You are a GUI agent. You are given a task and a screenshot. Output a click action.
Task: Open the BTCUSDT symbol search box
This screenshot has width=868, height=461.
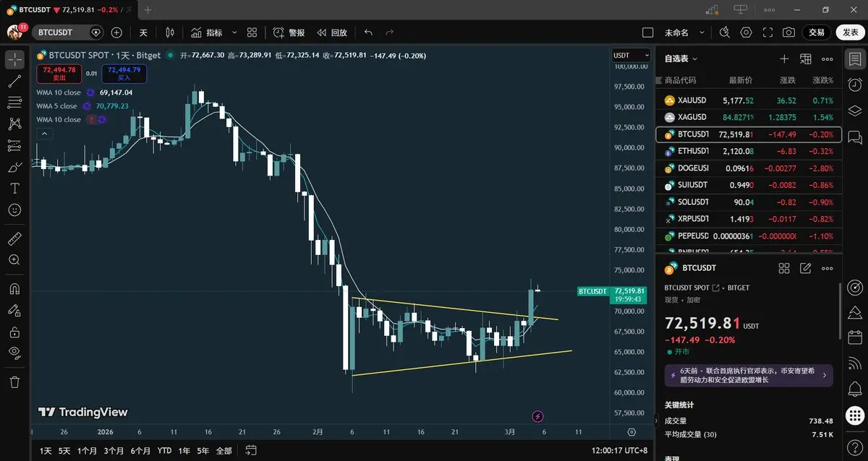tap(68, 33)
